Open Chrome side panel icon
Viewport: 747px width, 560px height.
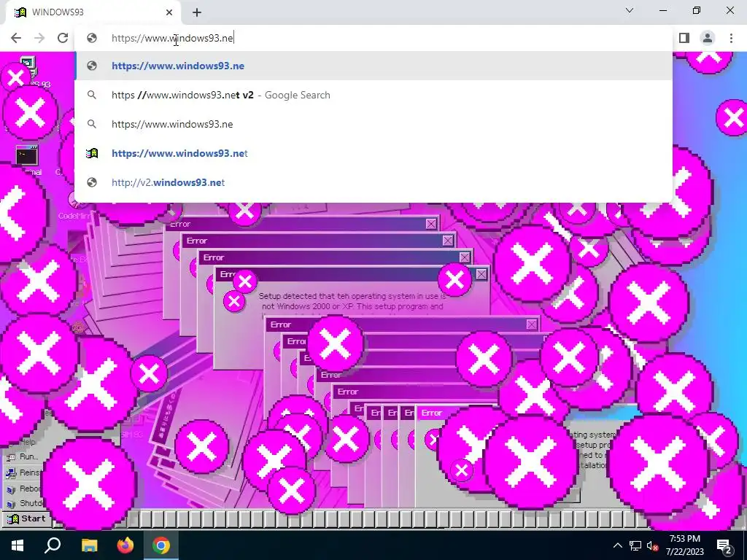[684, 38]
